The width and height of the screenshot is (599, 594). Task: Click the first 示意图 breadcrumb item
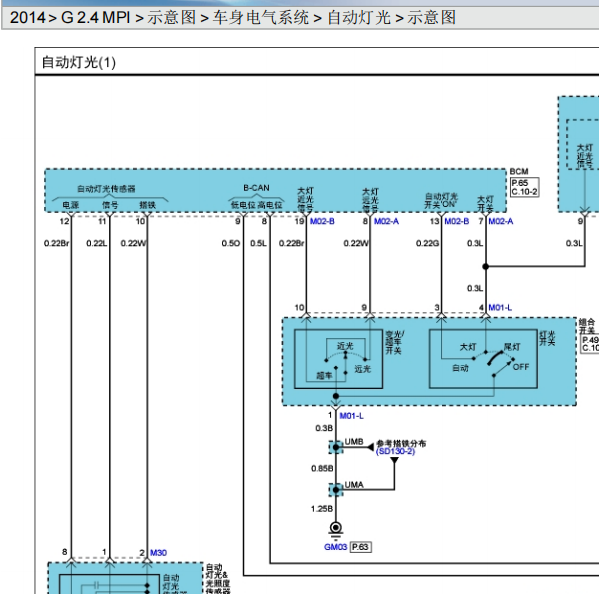[x=172, y=18]
